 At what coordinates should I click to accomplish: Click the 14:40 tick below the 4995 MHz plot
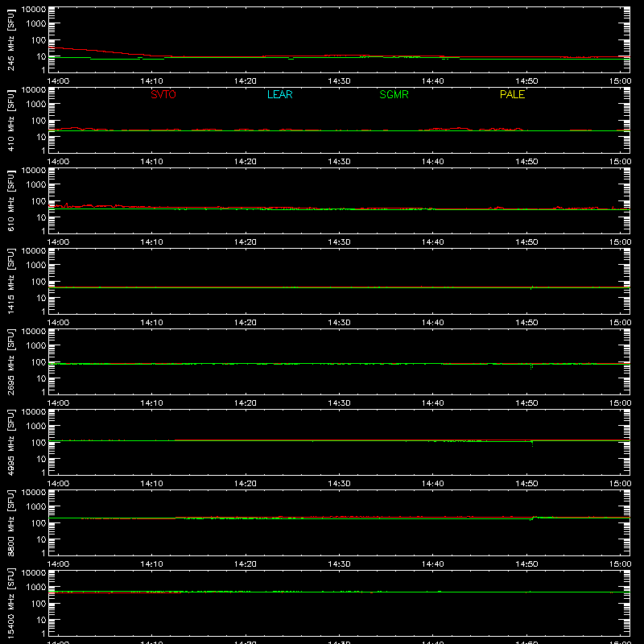click(433, 484)
